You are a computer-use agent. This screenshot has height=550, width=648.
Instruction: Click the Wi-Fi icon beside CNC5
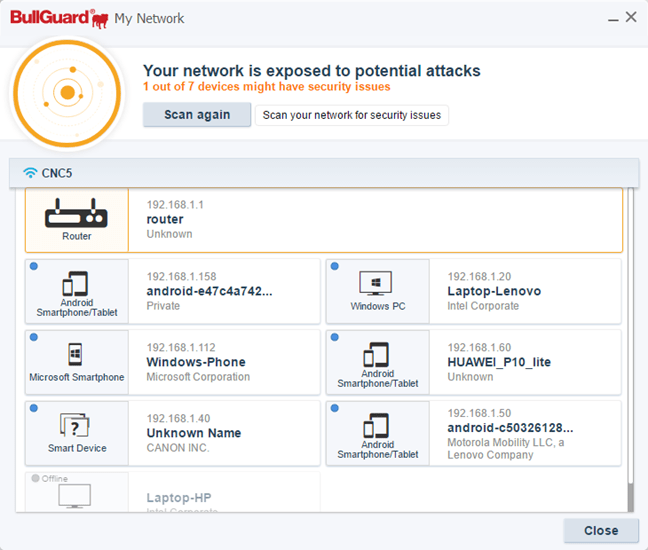tap(30, 173)
